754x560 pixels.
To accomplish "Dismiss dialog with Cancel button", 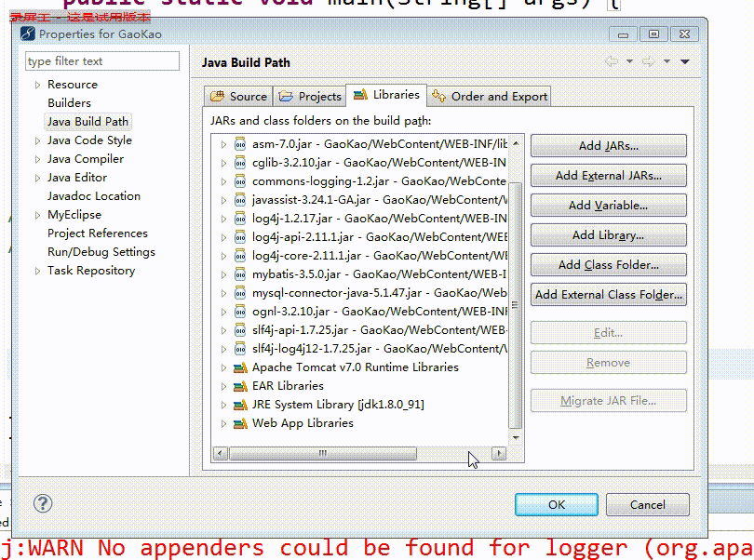I will [647, 505].
